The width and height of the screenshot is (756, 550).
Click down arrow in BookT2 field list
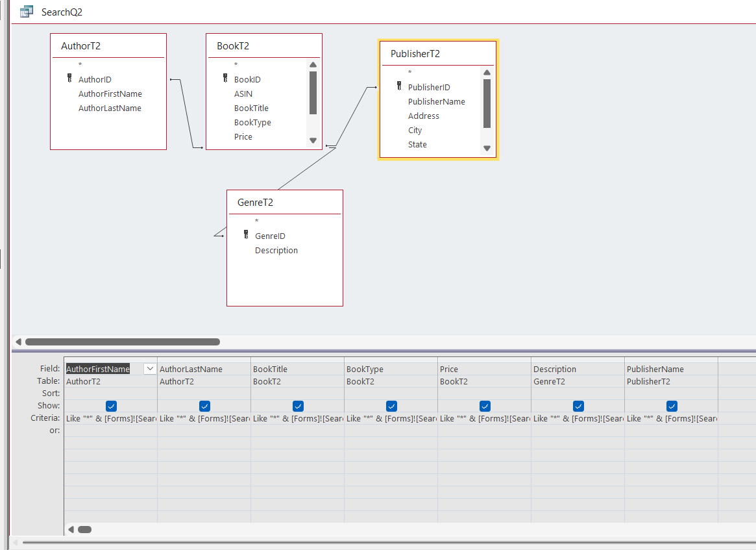[x=313, y=140]
